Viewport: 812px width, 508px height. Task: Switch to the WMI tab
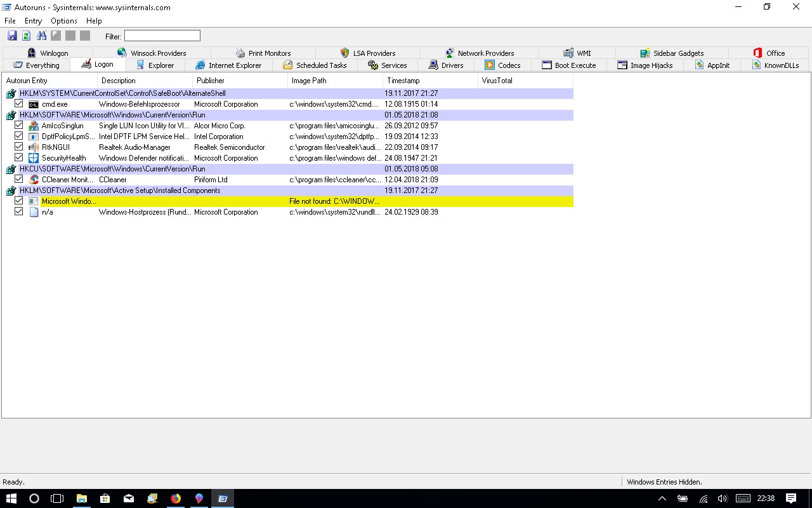pyautogui.click(x=577, y=53)
